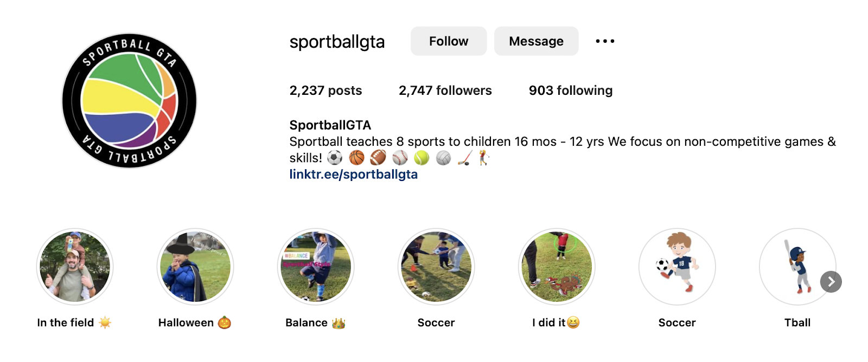The width and height of the screenshot is (868, 362).
Task: Click the 'Balance' highlight label text
Action: (x=307, y=323)
